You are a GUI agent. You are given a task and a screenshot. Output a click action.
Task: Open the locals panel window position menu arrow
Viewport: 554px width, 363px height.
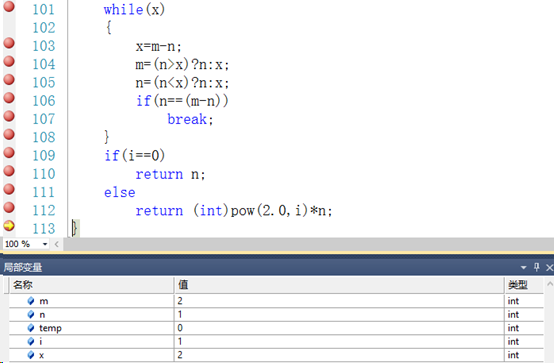point(524,268)
